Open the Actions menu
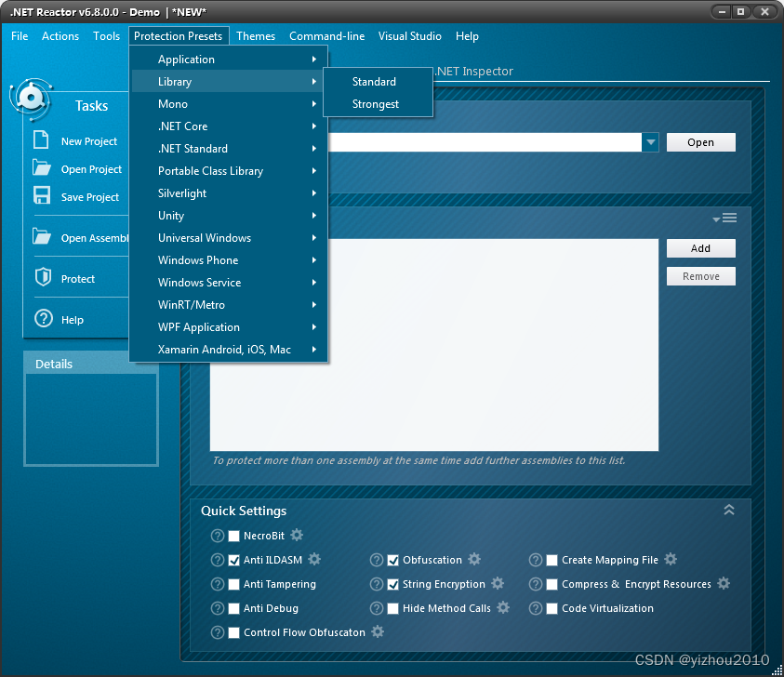The width and height of the screenshot is (784, 677). pos(60,36)
